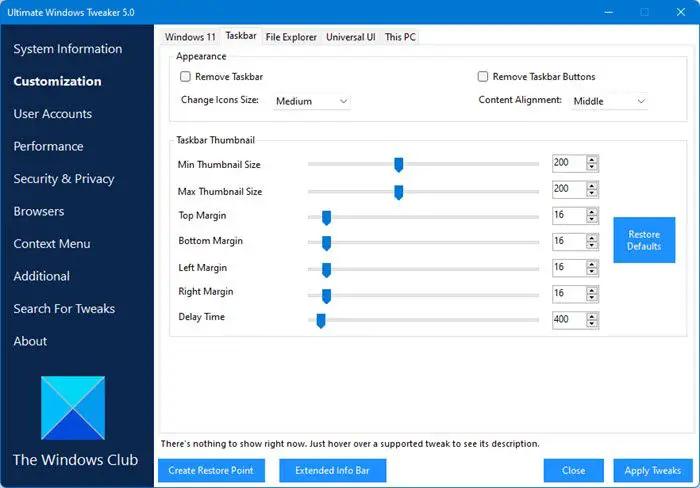This screenshot has height=488, width=700.
Task: Click the Close button at bottom
Action: 574,471
